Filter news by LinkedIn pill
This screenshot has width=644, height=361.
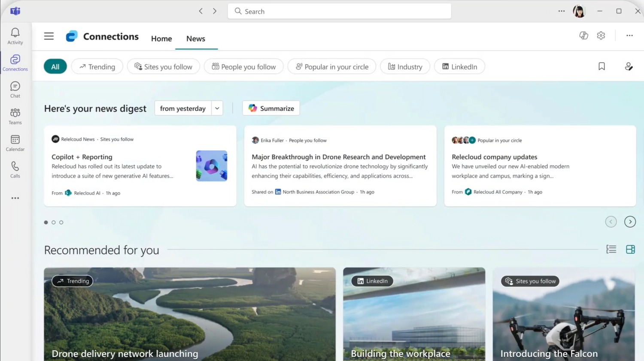459,66
